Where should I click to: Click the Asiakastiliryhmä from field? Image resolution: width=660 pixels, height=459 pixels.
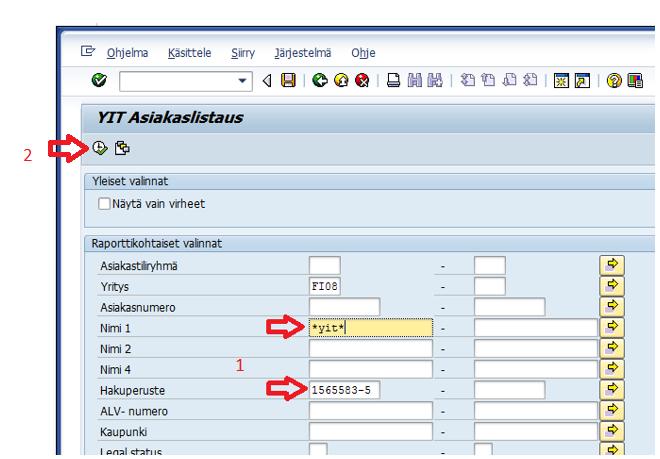(x=325, y=266)
